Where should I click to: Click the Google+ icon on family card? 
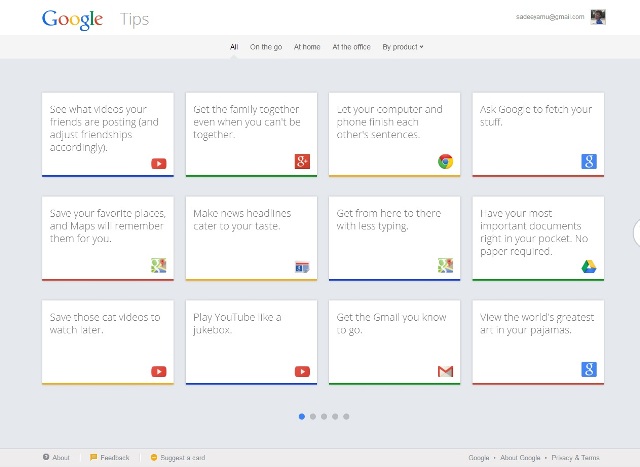click(x=302, y=162)
